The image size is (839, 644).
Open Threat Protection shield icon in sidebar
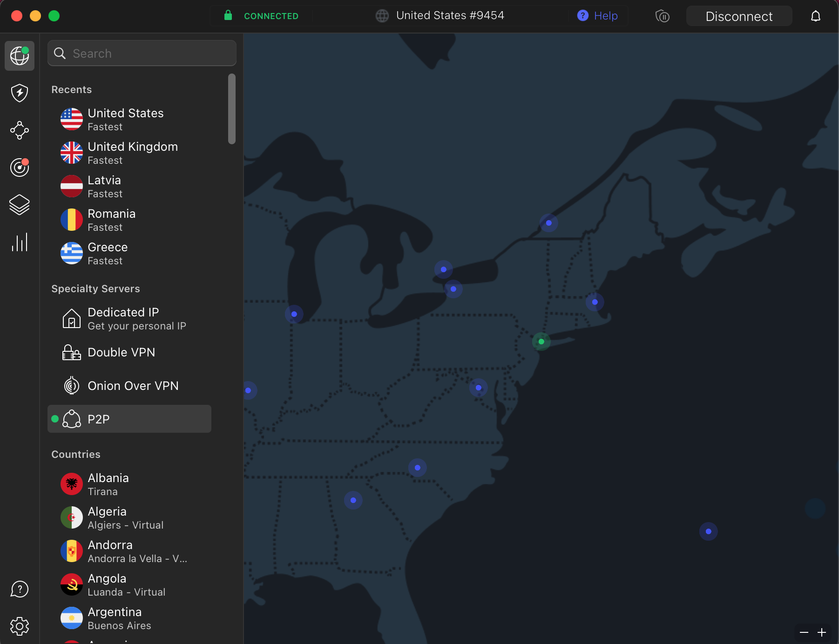[x=20, y=93]
